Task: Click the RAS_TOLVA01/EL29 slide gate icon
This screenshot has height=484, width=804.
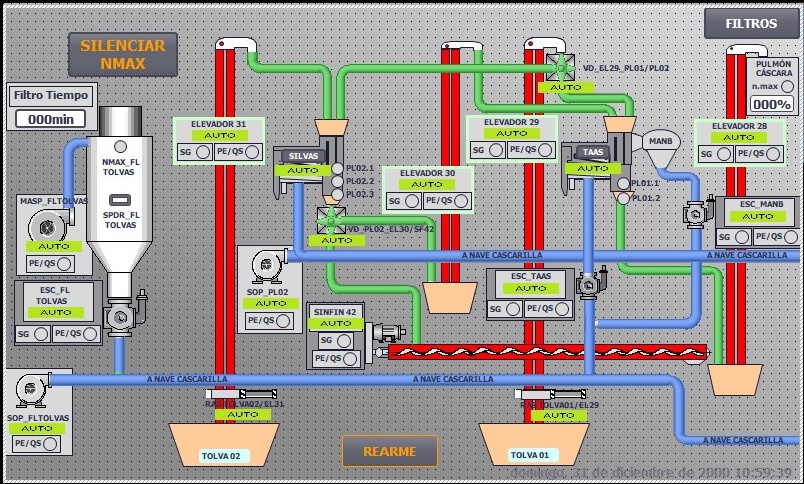Action: (x=550, y=394)
